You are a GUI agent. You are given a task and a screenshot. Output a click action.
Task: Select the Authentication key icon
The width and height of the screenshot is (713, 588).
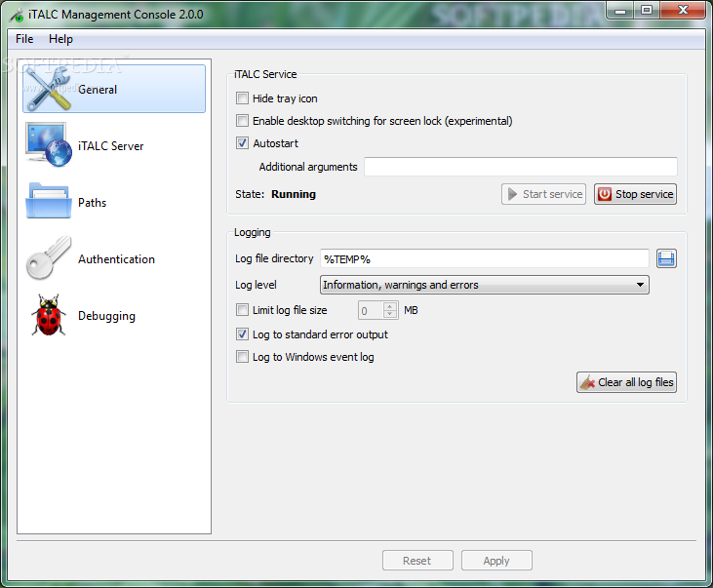click(x=49, y=257)
